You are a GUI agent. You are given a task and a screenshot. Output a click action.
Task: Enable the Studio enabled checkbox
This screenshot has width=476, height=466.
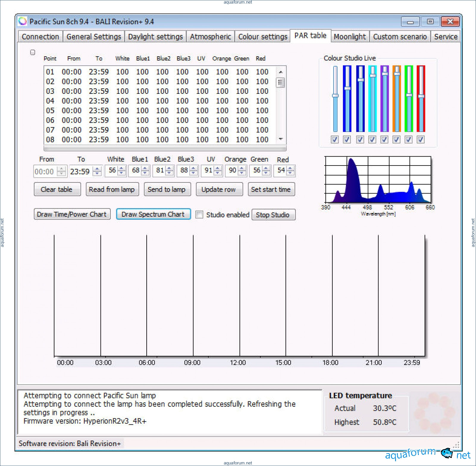[x=199, y=215]
